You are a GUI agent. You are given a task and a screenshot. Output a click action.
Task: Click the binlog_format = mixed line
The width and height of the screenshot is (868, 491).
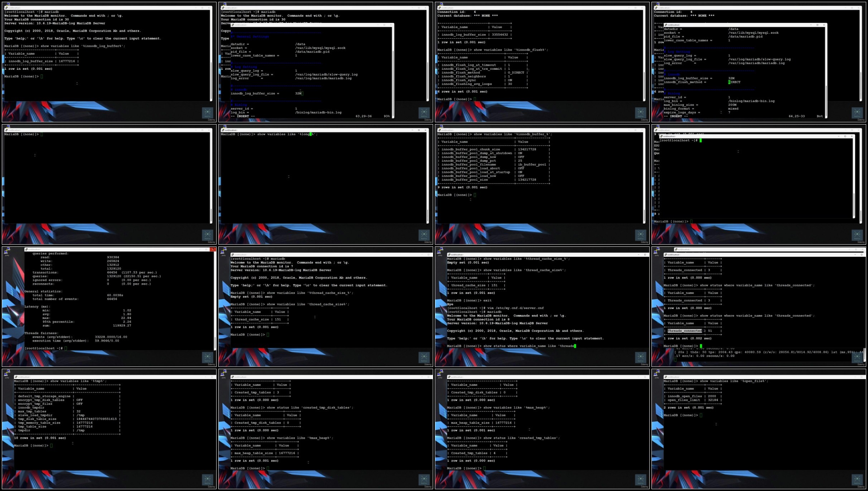click(x=701, y=109)
